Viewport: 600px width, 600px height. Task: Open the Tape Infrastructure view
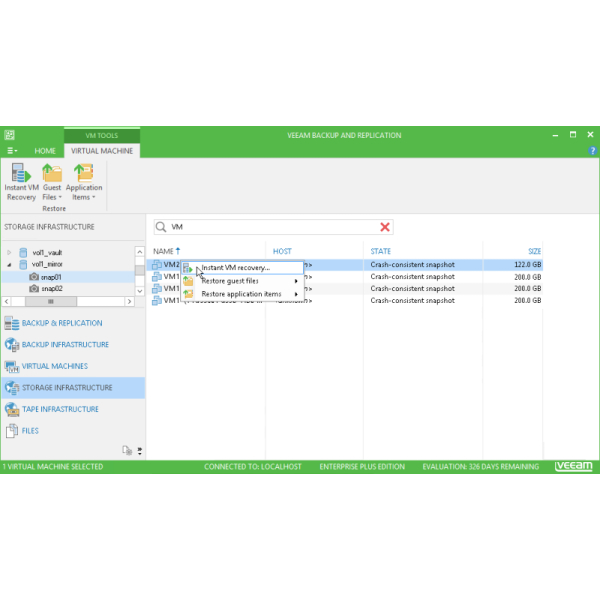(59, 409)
